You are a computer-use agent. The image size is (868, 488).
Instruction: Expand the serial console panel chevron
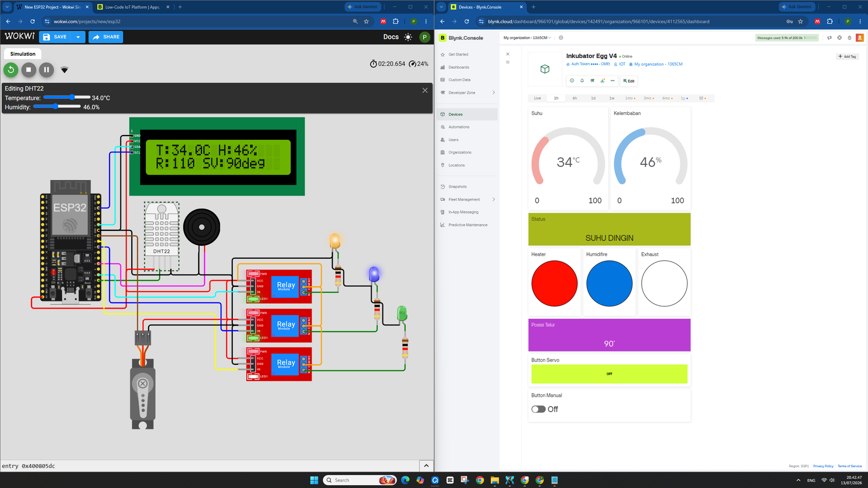pos(426,466)
